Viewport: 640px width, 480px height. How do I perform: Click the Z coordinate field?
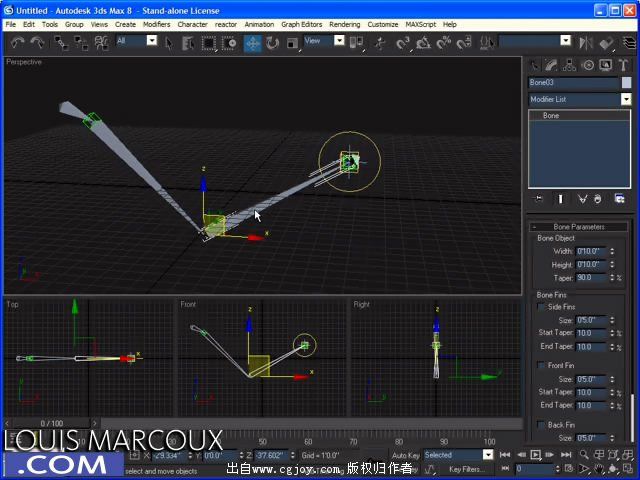(271, 455)
